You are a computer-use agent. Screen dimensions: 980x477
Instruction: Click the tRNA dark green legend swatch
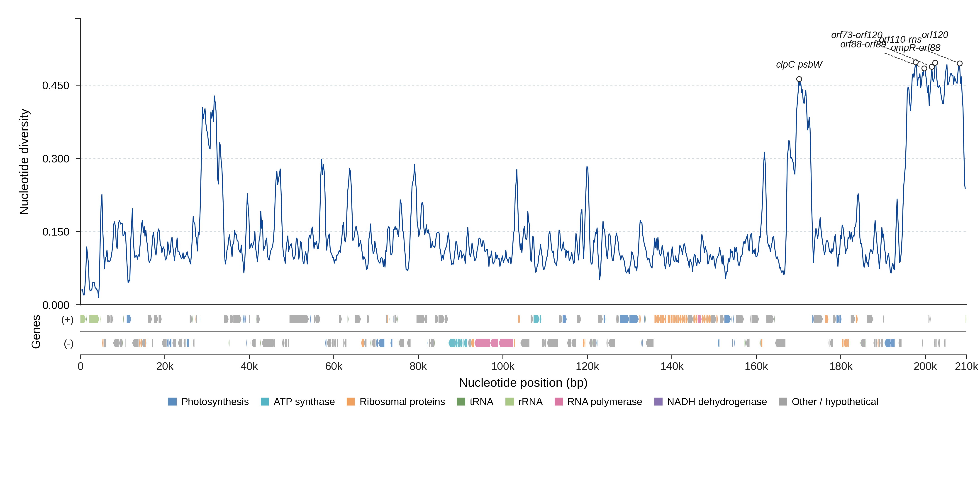[x=461, y=402]
